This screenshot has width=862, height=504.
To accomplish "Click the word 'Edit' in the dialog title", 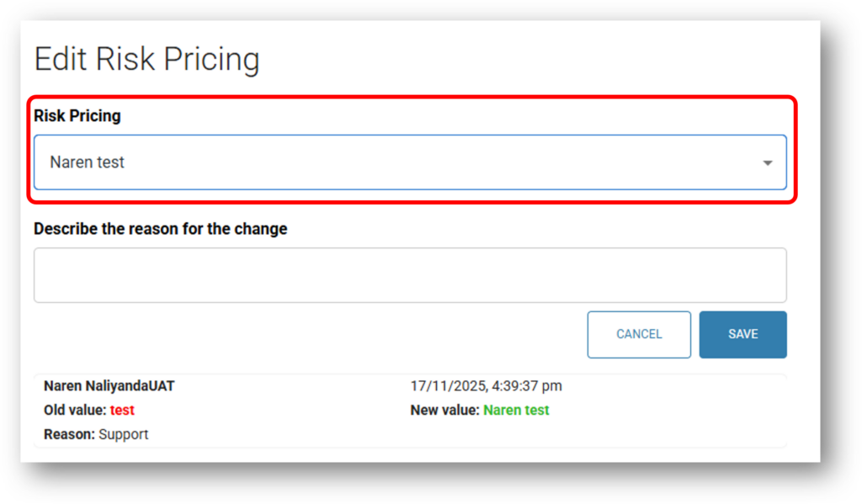I will [61, 61].
